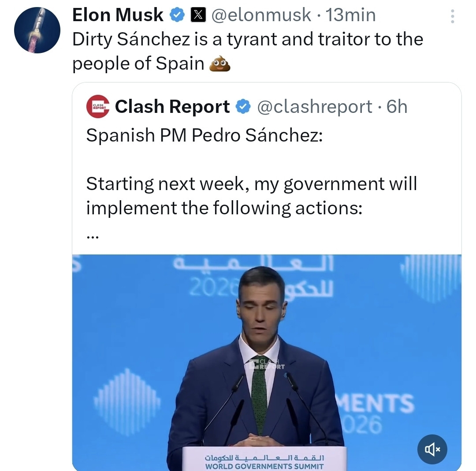Open the 13min timestamp of the tweet

click(350, 15)
